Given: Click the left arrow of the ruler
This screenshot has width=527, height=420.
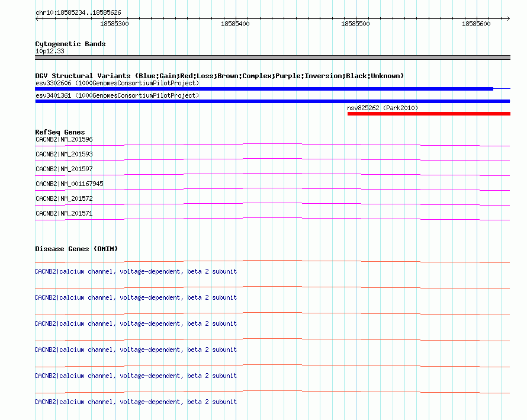Looking at the screenshot, I should point(37,18).
